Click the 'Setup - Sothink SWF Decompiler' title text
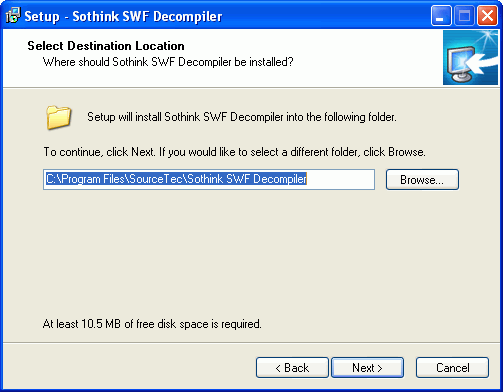Screen dimensions: 503x392 pyautogui.click(x=123, y=16)
